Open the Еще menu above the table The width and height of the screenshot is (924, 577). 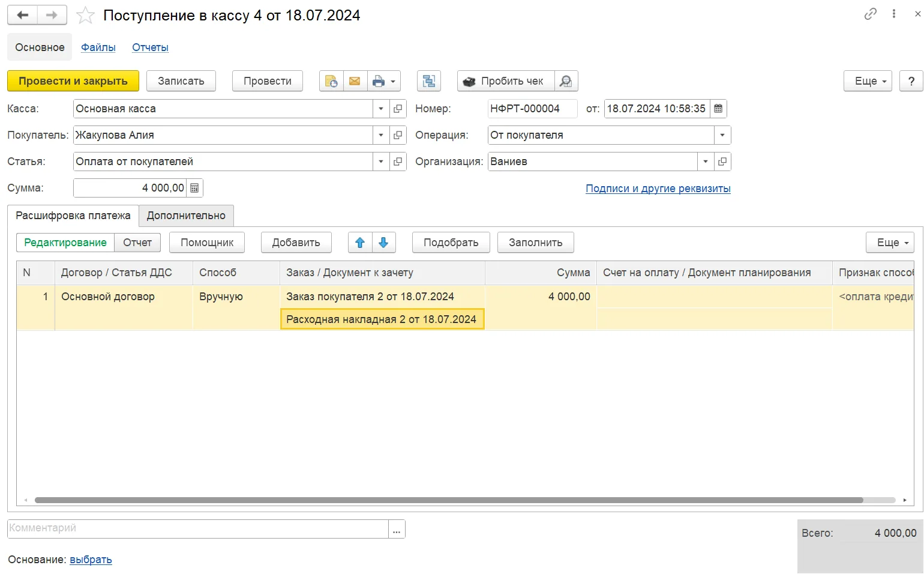click(890, 243)
